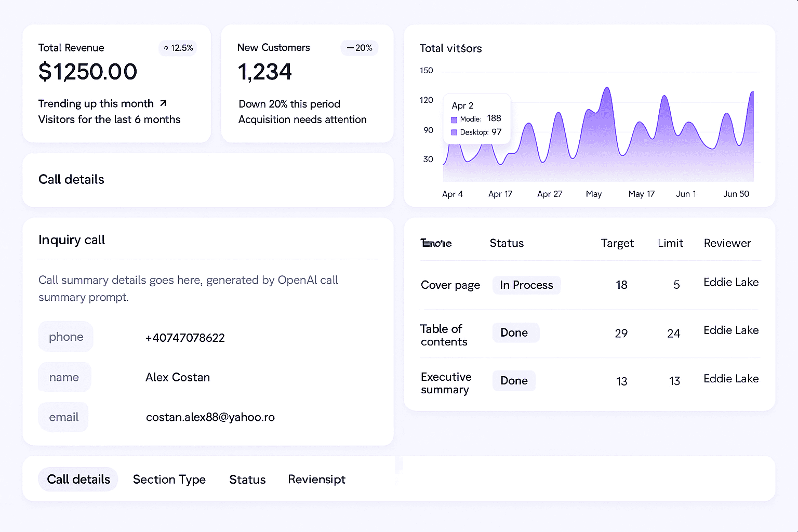Viewport: 798px width, 532px height.
Task: Sort table by Limit column header
Action: [670, 243]
